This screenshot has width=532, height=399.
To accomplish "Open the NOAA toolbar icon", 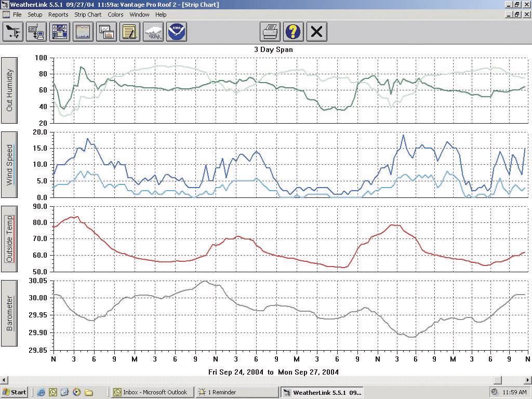I will (x=176, y=32).
